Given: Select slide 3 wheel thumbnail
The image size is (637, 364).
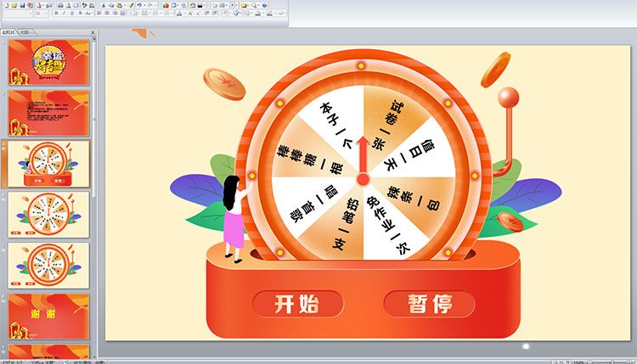Looking at the screenshot, I should click(48, 164).
